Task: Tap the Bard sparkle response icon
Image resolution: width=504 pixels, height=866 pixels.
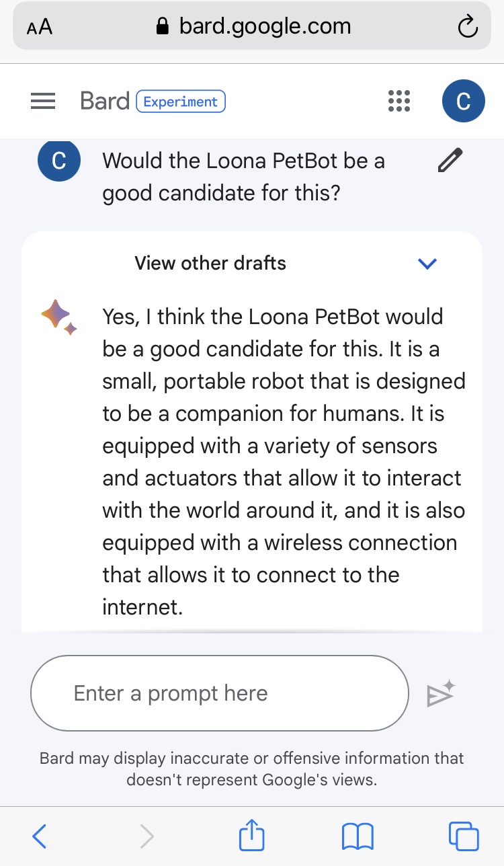Action: [59, 317]
